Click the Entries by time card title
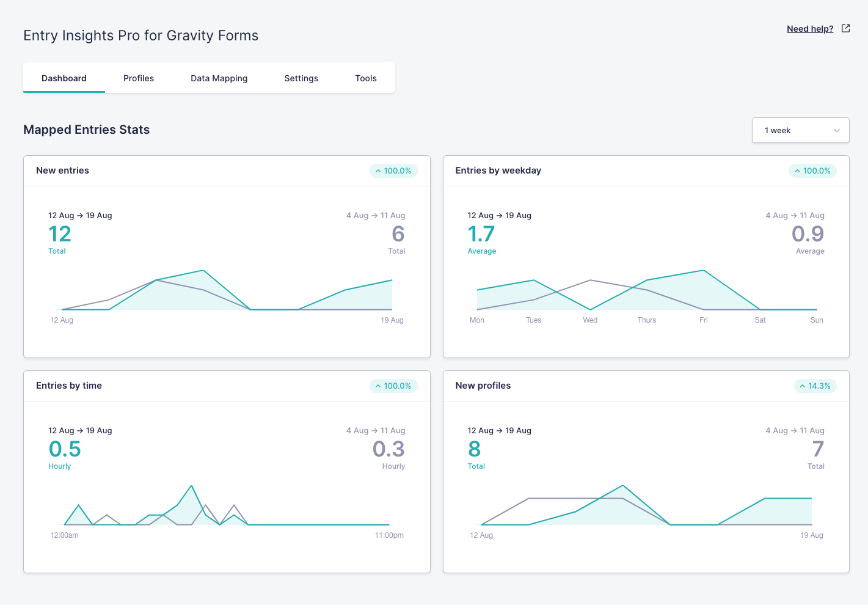Screen dimensions: 868x605 coord(69,386)
